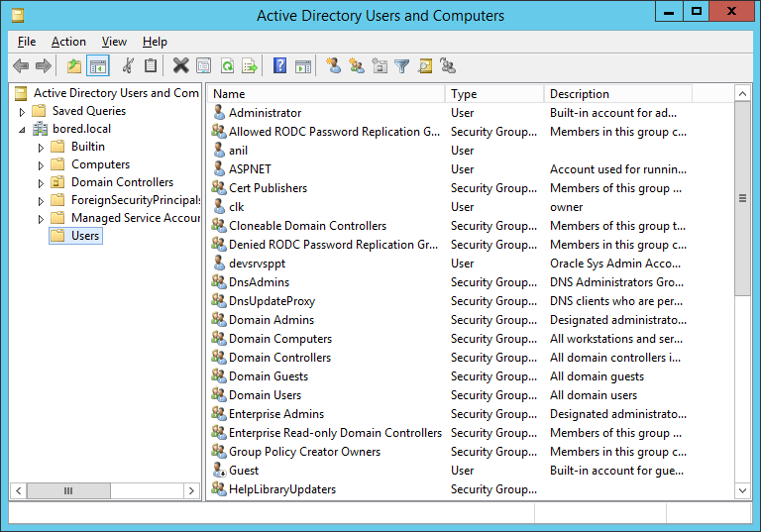Click the window title bar app icon
This screenshot has height=532, width=761.
tap(18, 16)
